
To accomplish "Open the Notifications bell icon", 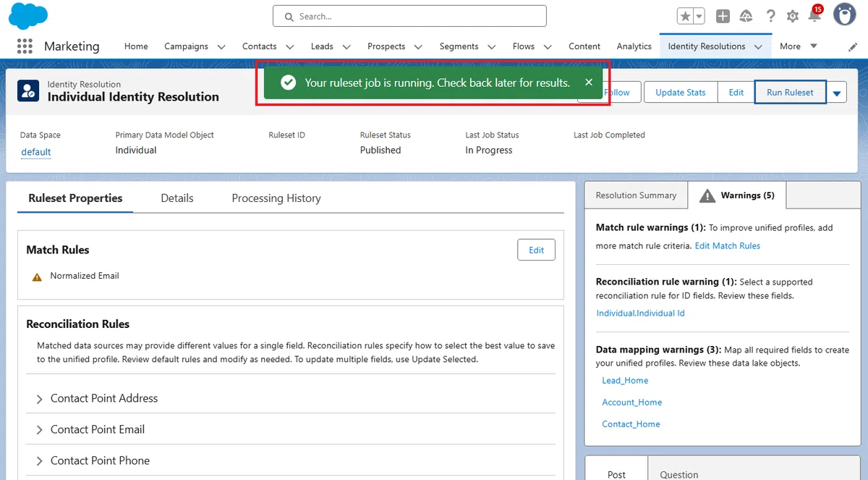I will 815,16.
